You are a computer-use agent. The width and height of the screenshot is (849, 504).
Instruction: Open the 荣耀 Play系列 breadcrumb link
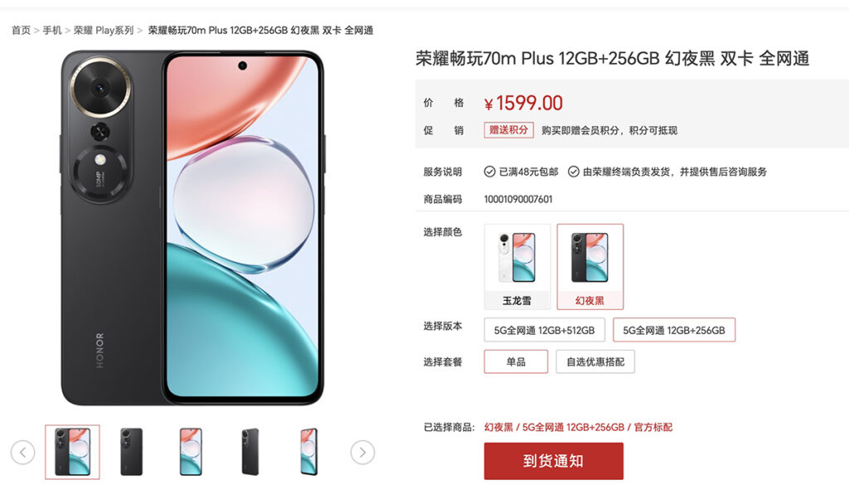tap(104, 31)
